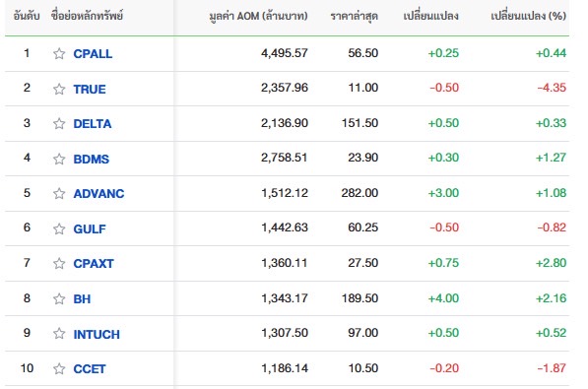Toggle the favorite star for CPALL
Viewport: 588px width, 389px height.
click(59, 53)
